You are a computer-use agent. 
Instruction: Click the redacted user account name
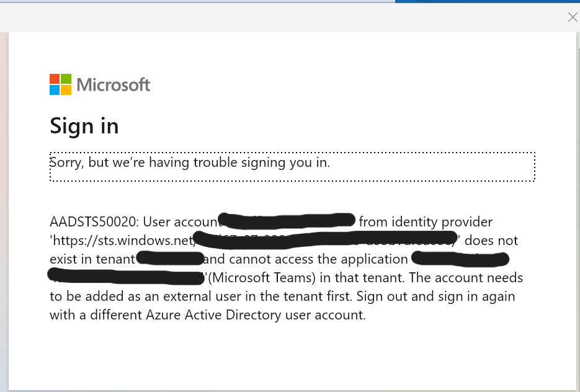pyautogui.click(x=287, y=220)
